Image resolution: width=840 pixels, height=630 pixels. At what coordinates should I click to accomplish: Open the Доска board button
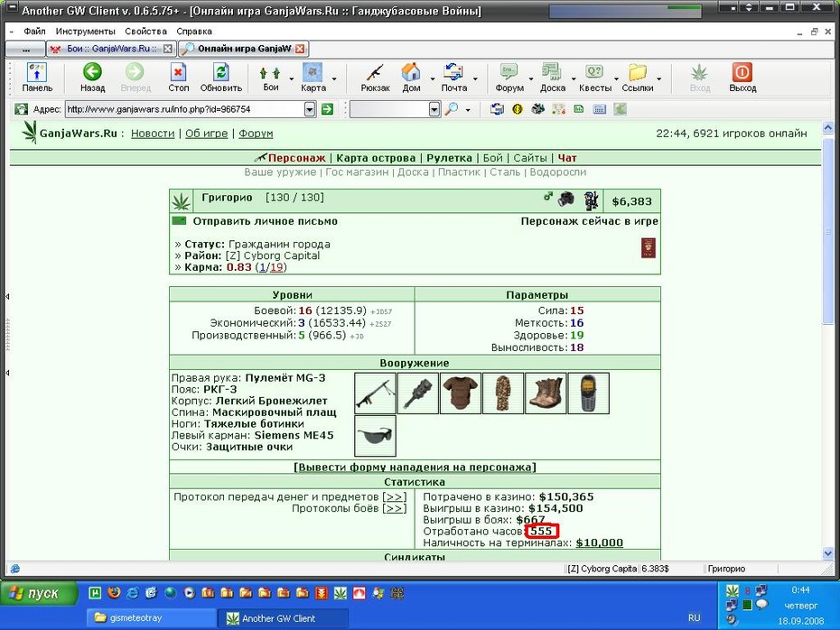(x=552, y=78)
